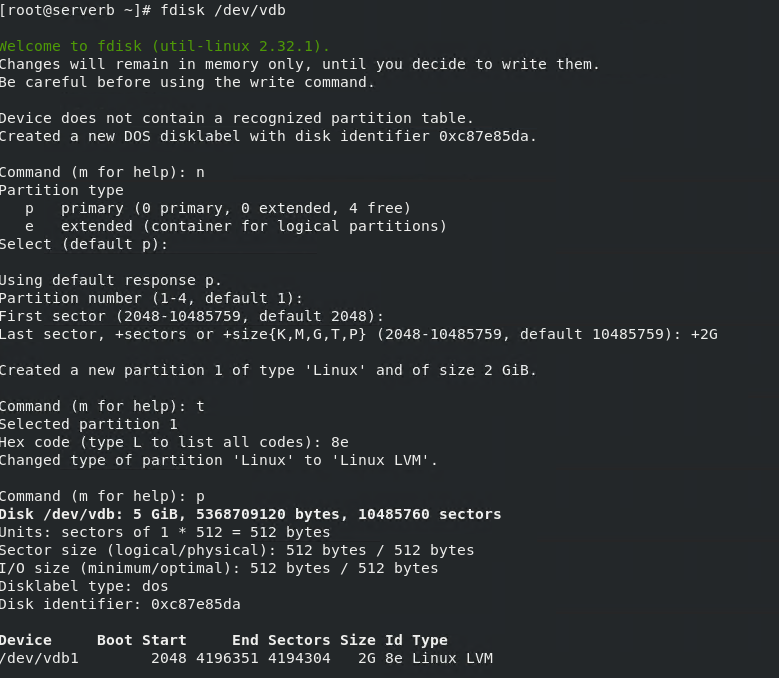Viewport: 779px width, 678px height.
Task: Click the 'Created a new partition 1' message
Action: click(268, 370)
